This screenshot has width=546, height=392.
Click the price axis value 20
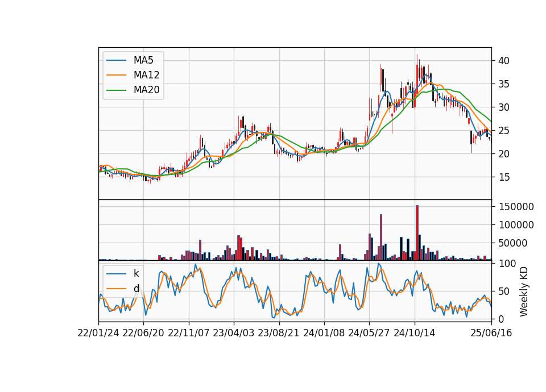point(504,154)
